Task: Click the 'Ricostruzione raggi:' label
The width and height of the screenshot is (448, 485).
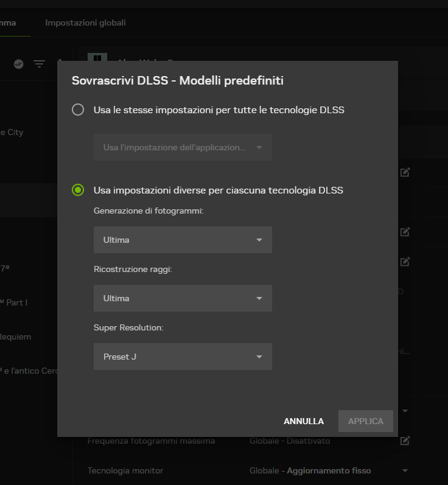Action: (x=133, y=270)
